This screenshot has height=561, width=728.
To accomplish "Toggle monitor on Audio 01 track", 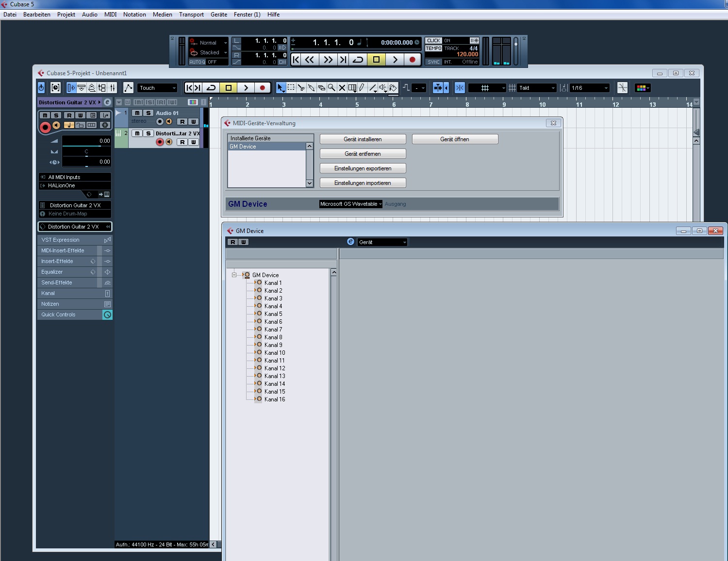I will (x=169, y=122).
